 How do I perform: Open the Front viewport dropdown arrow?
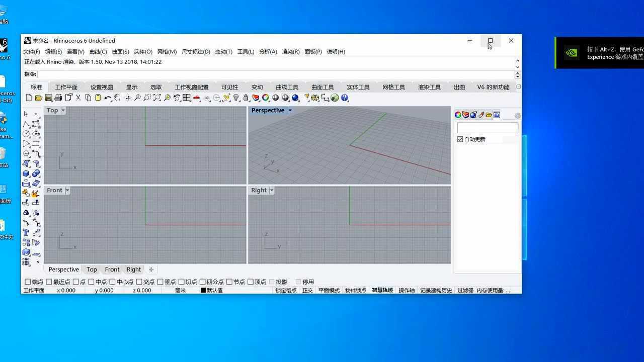(x=67, y=191)
